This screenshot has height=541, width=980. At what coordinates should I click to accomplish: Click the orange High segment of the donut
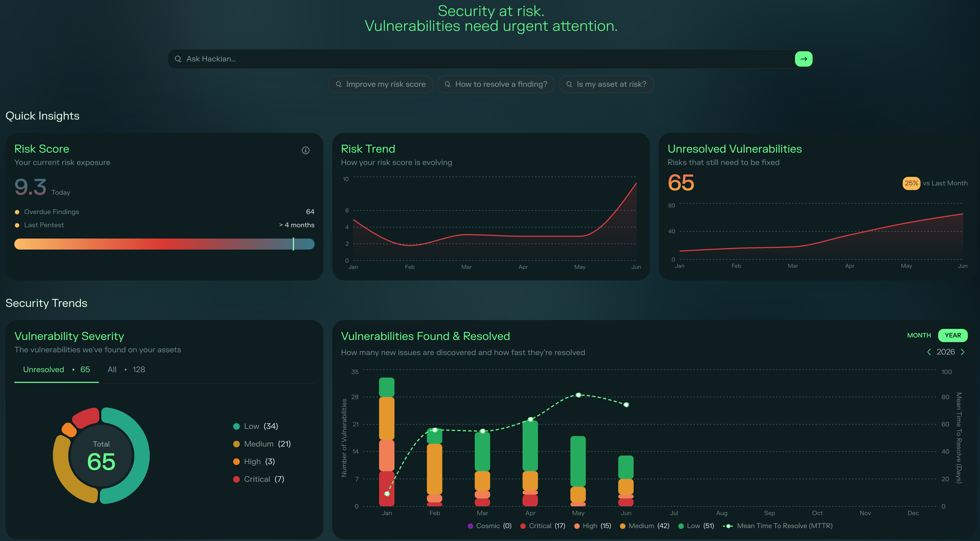coord(69,430)
